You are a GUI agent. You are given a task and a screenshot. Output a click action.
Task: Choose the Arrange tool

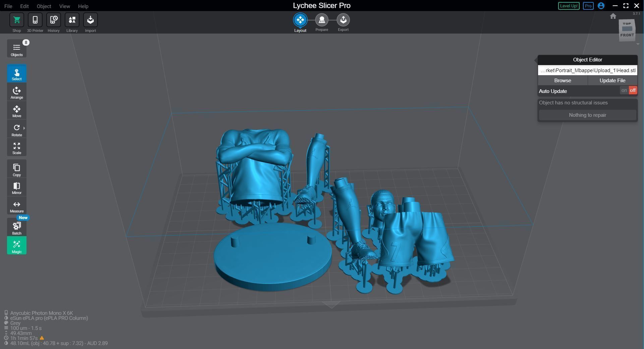[16, 92]
